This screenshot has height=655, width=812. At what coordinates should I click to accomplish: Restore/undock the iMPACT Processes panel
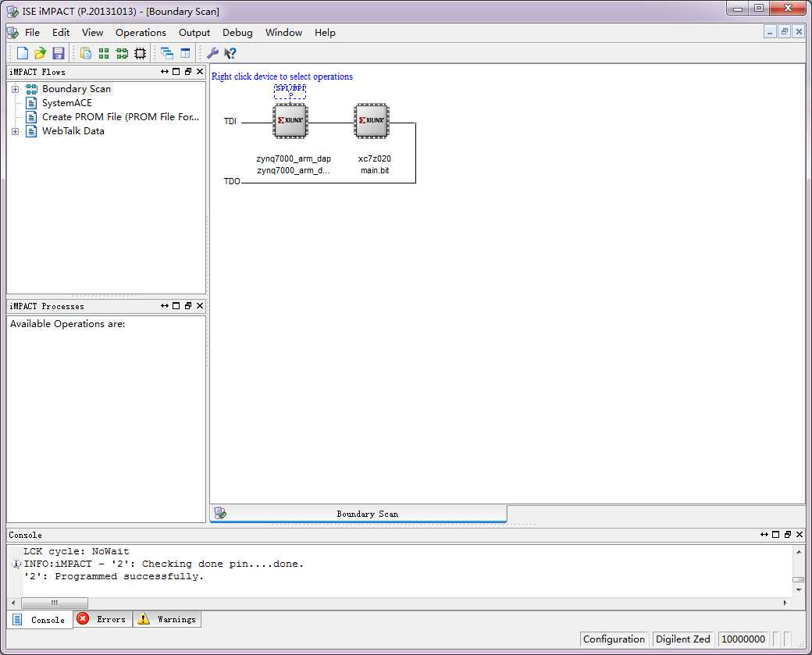(188, 305)
